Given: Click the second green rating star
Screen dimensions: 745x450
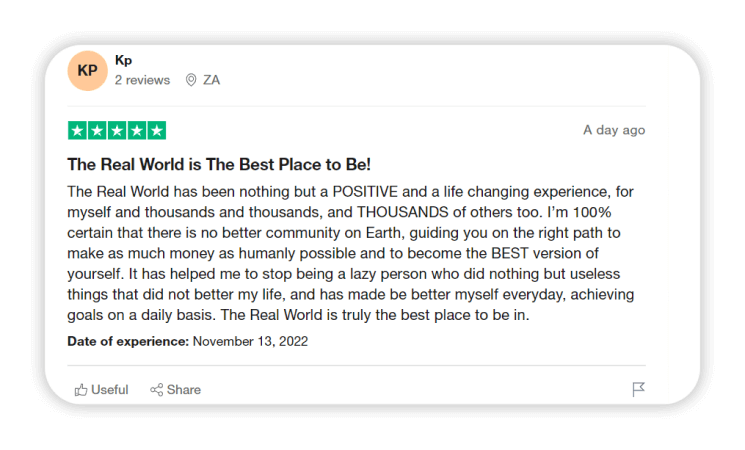Looking at the screenshot, I should (97, 130).
